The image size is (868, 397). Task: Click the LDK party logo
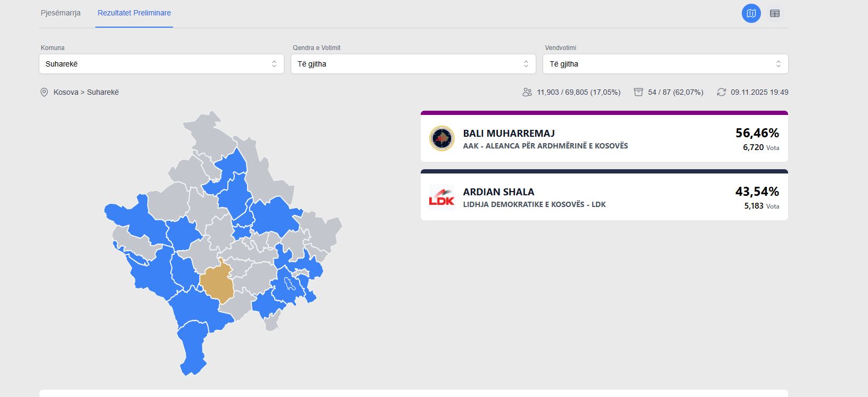442,197
